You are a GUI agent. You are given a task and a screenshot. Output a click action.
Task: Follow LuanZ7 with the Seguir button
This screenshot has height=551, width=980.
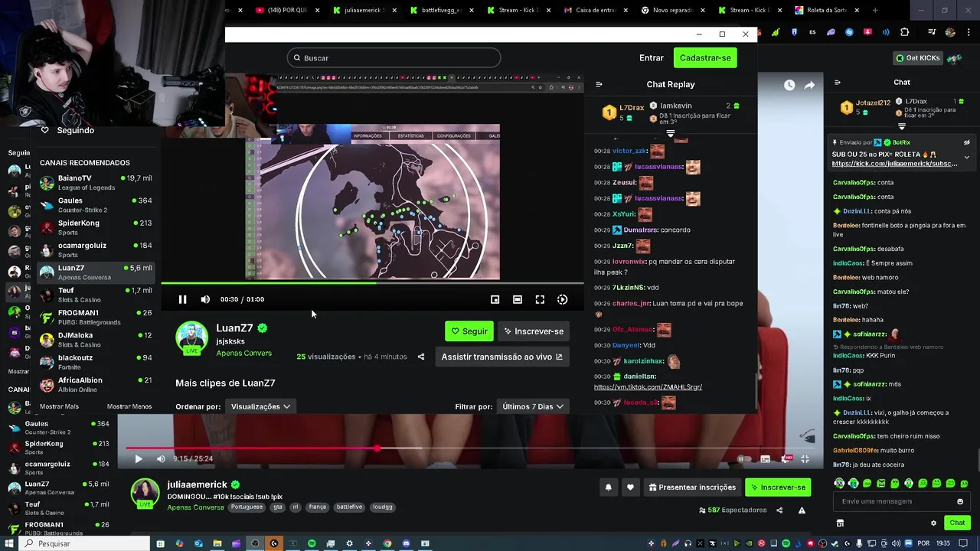click(469, 331)
